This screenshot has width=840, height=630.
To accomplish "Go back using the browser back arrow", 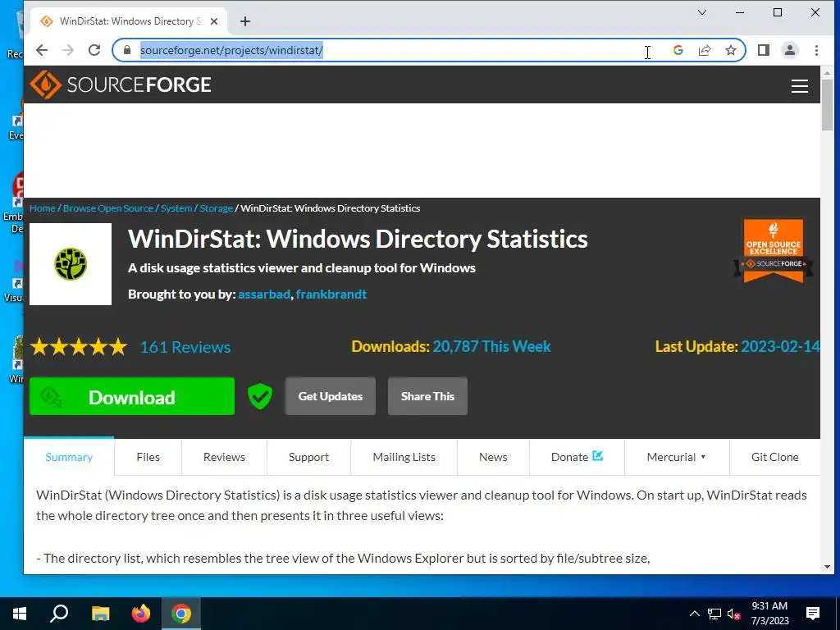I will click(x=42, y=50).
